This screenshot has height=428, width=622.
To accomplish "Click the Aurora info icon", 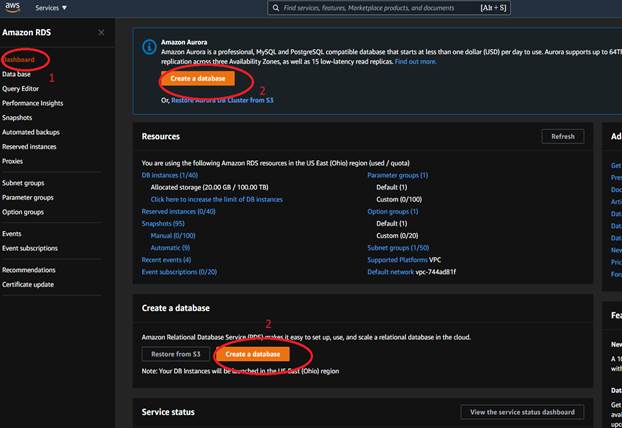I will 149,47.
